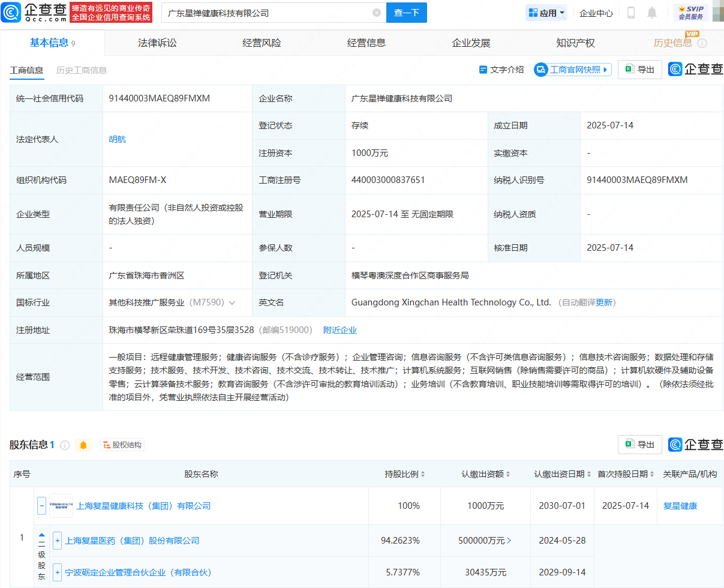The width and height of the screenshot is (724, 588).
Task: Select the registered capital value 1000万元
Action: tap(369, 153)
